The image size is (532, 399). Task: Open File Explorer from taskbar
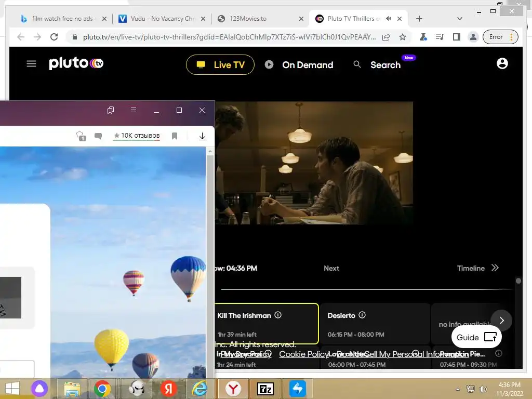pyautogui.click(x=72, y=389)
